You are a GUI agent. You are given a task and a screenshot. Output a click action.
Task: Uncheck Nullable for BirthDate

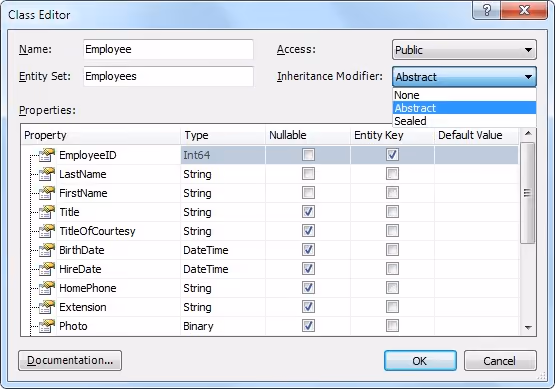pyautogui.click(x=308, y=250)
